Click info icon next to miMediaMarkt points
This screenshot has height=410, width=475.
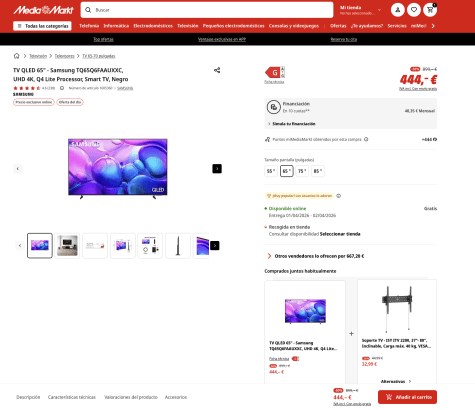(366, 139)
